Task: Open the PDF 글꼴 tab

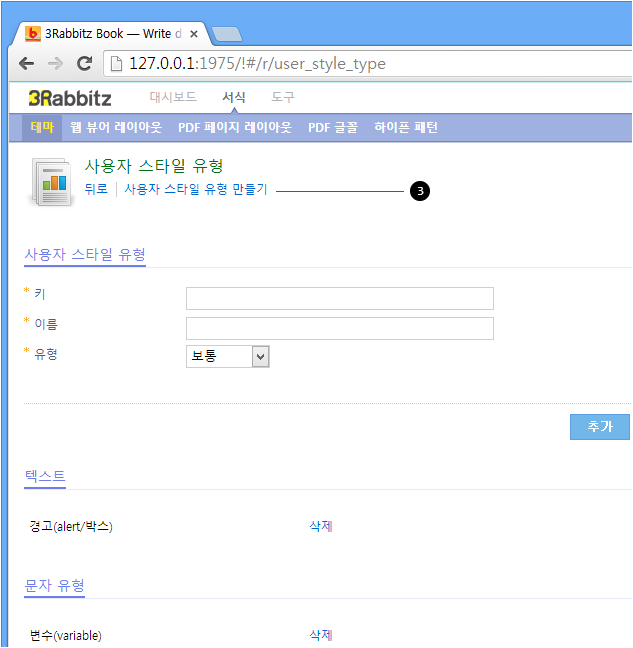Action: coord(333,127)
